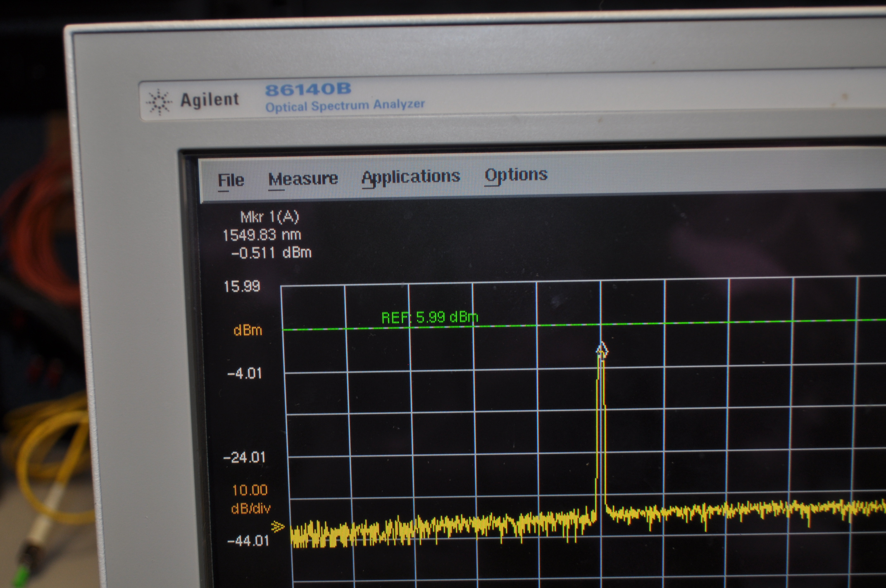Screen dimensions: 886x588
Task: Select the orange dBm unit label
Action: 248,330
